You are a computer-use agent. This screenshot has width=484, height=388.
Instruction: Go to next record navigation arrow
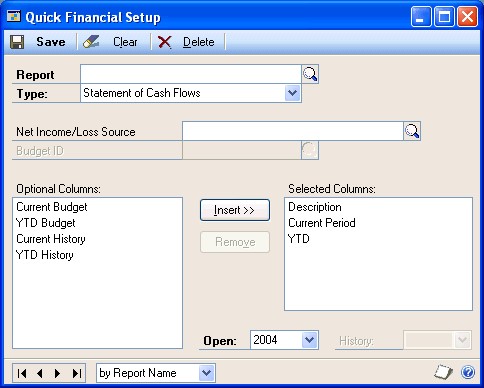(x=57, y=373)
